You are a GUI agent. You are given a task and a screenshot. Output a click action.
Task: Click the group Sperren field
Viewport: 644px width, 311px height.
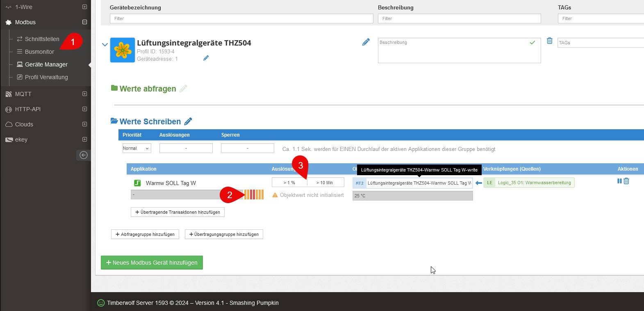[x=248, y=148]
